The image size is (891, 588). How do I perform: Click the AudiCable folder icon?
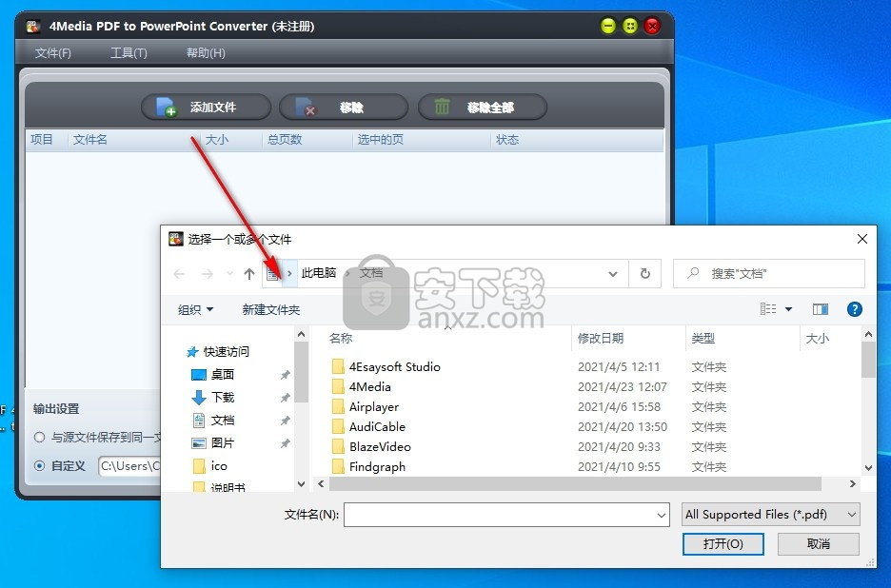click(338, 426)
